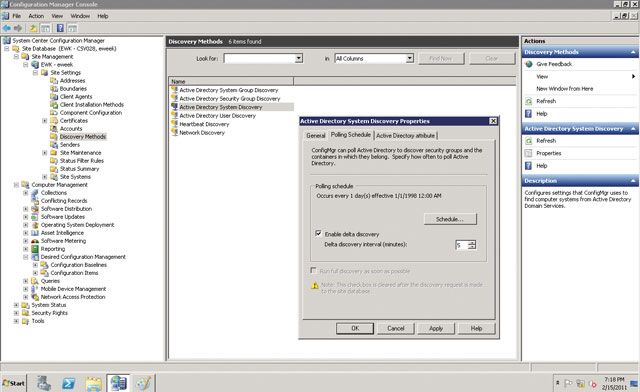Open Server Manager taskbar icon
Image resolution: width=640 pixels, height=392 pixels.
click(x=44, y=383)
